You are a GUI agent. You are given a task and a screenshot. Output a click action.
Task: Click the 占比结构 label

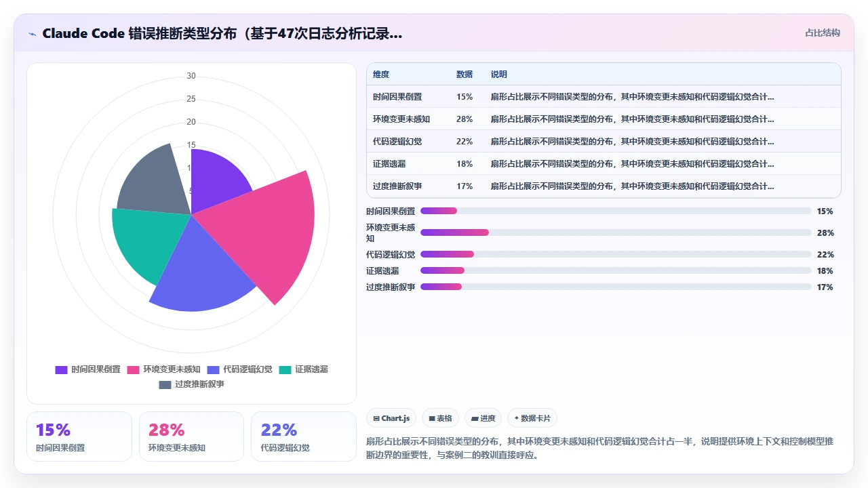pos(823,33)
